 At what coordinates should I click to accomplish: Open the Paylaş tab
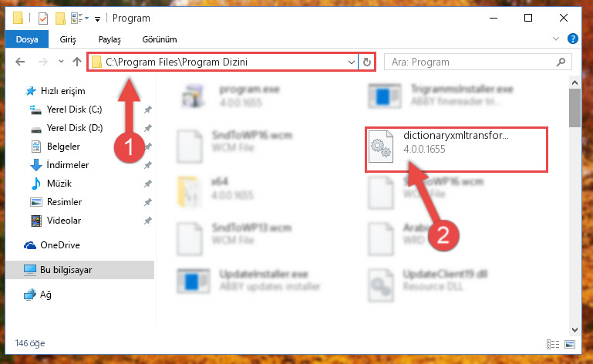point(110,39)
